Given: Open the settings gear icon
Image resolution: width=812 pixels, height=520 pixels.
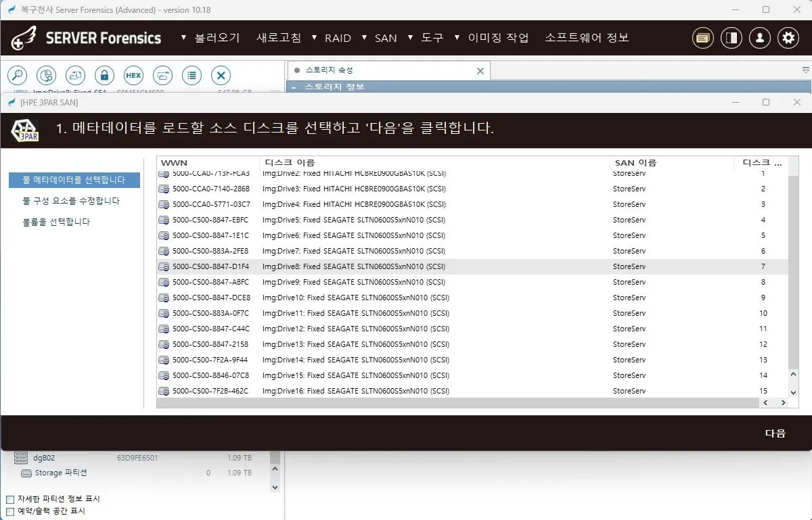Looking at the screenshot, I should [x=788, y=38].
